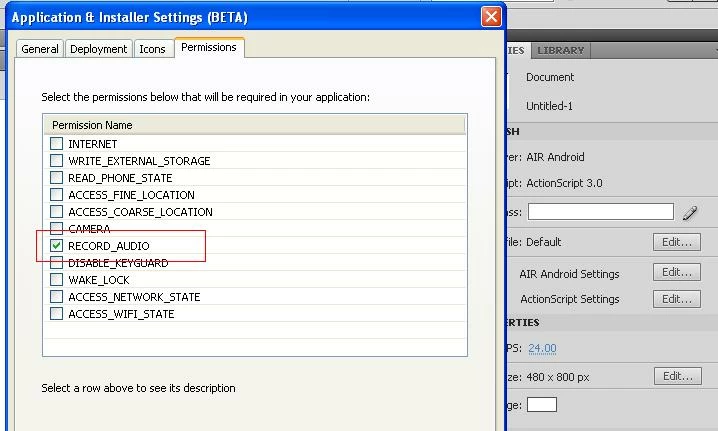This screenshot has height=431, width=718.
Task: Click the document class input field
Action: [601, 212]
